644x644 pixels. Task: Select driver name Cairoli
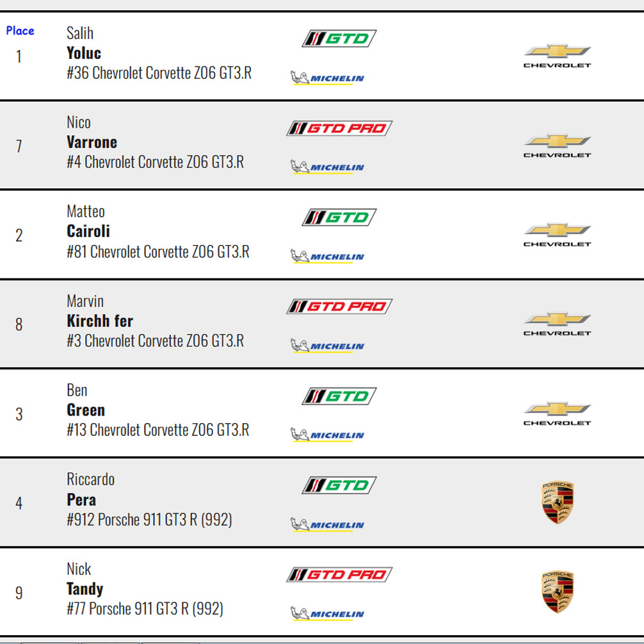(88, 231)
